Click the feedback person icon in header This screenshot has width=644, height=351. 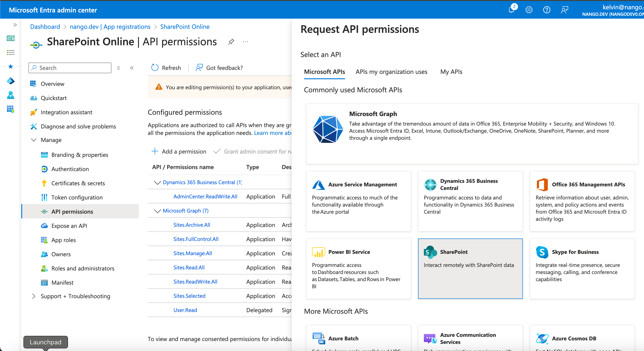tap(564, 10)
